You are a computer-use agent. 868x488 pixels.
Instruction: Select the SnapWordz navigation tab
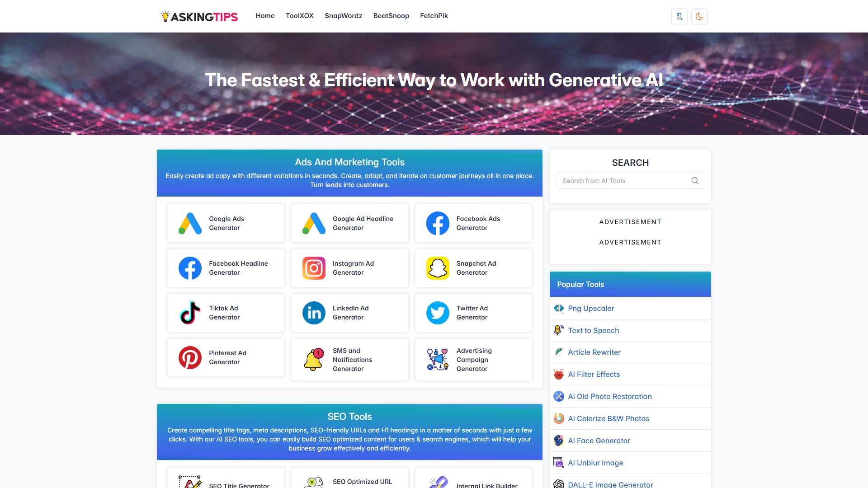point(344,15)
